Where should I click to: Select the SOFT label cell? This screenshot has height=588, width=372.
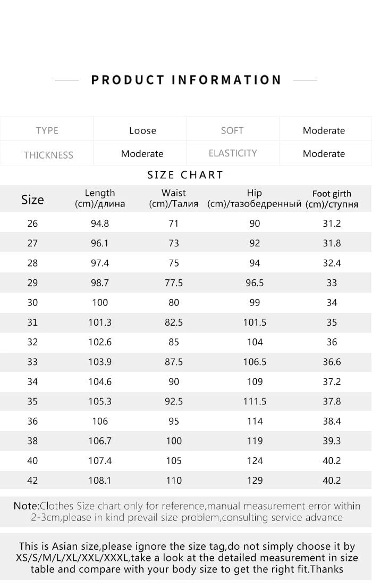coord(232,130)
